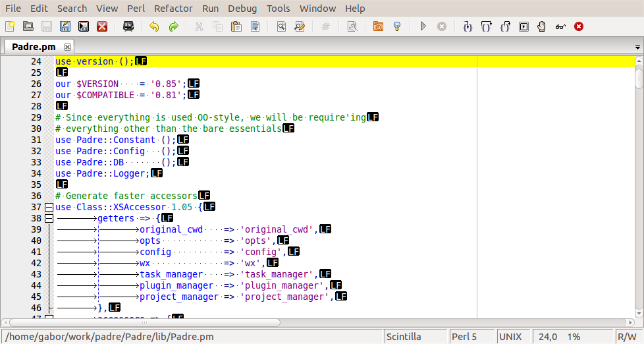The height and width of the screenshot is (344, 644).
Task: Click the 'plugin_manager' key on line 44
Action: [176, 285]
